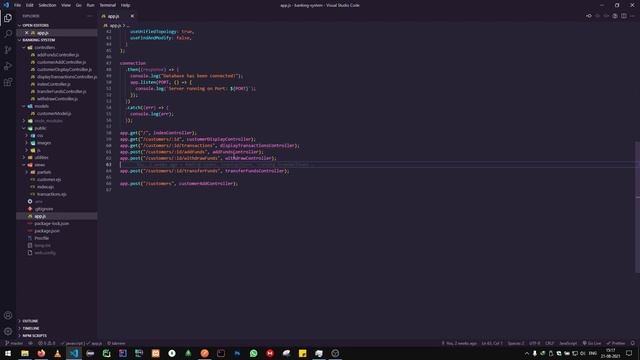This screenshot has width=640, height=360.
Task: Click errors and warnings count in status bar
Action: 47,343
